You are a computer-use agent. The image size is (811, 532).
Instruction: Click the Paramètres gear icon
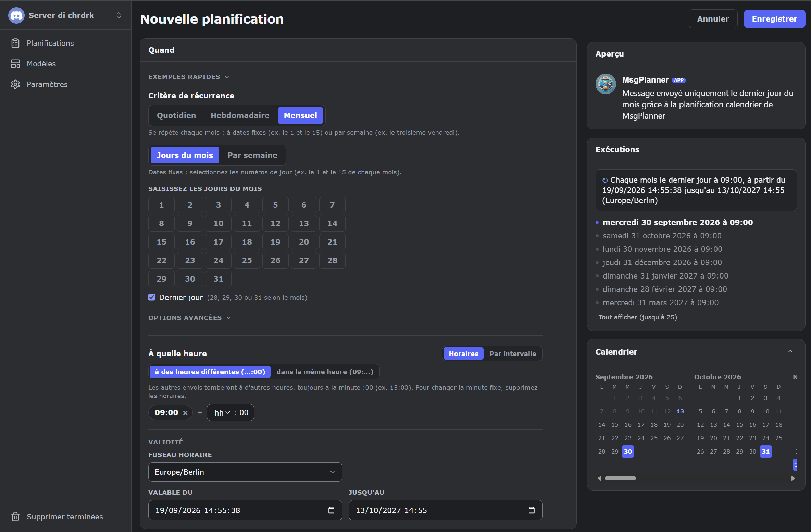(x=15, y=84)
